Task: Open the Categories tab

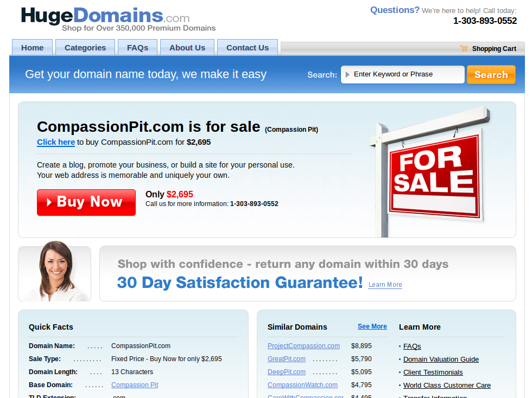Action: (85, 48)
